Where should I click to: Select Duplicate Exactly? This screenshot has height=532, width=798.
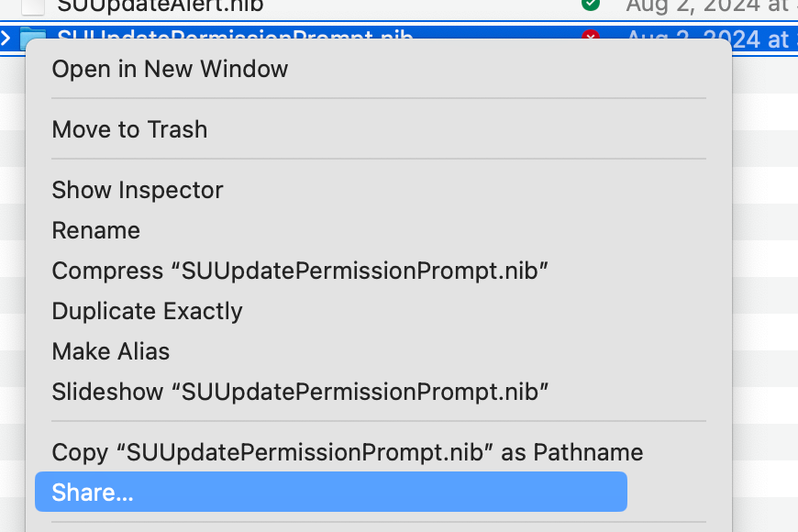[x=147, y=311]
